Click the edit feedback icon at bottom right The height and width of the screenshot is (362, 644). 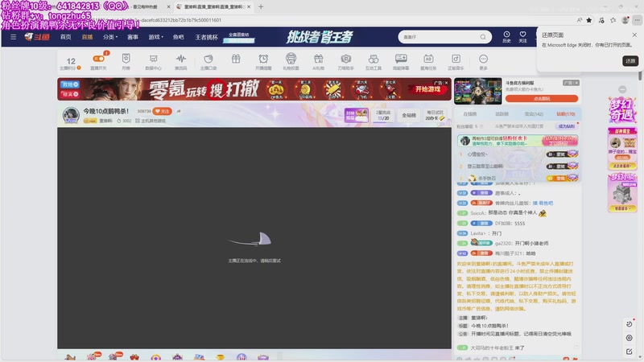(x=629, y=352)
